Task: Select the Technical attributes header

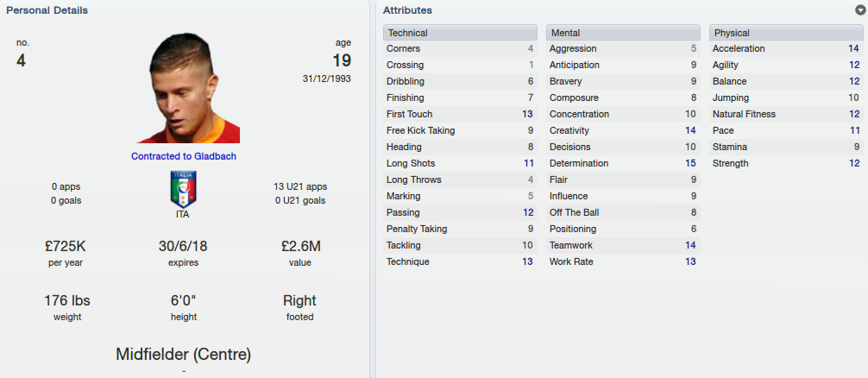Action: [460, 33]
